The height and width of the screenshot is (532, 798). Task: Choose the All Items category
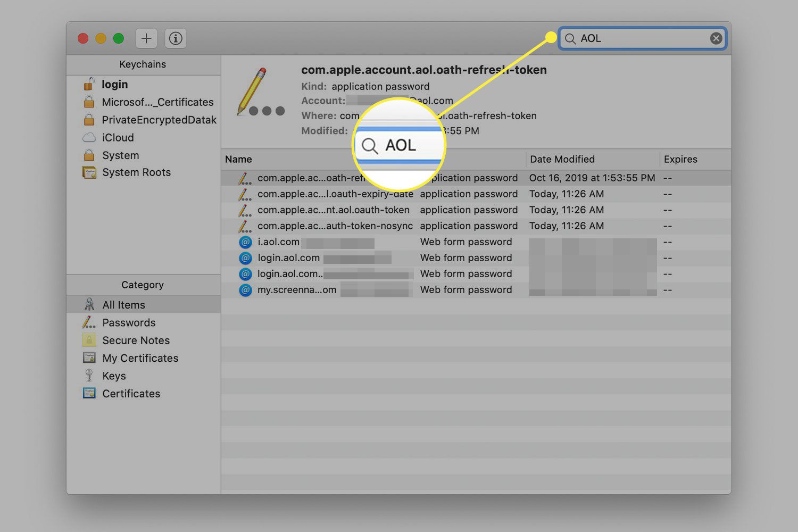[144, 305]
